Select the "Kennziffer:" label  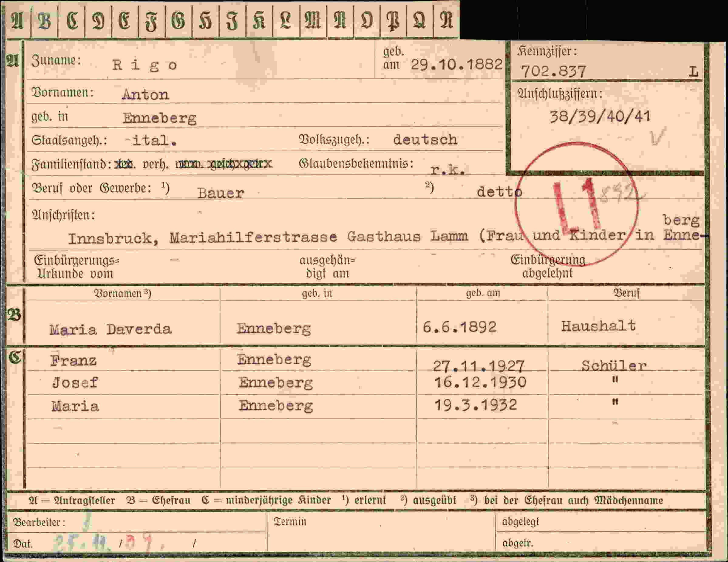pos(547,51)
